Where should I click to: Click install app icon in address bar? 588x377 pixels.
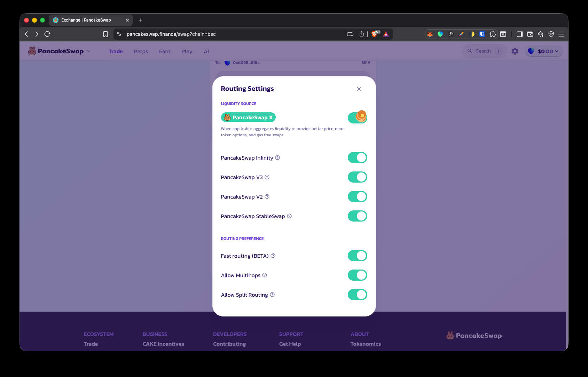[350, 34]
